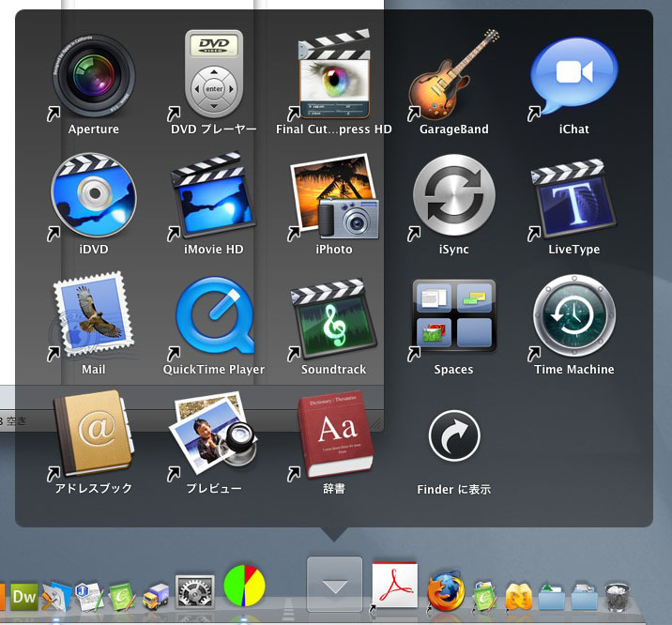672x625 pixels.
Task: Launch the yellow truck Transmit icon
Action: 156,596
